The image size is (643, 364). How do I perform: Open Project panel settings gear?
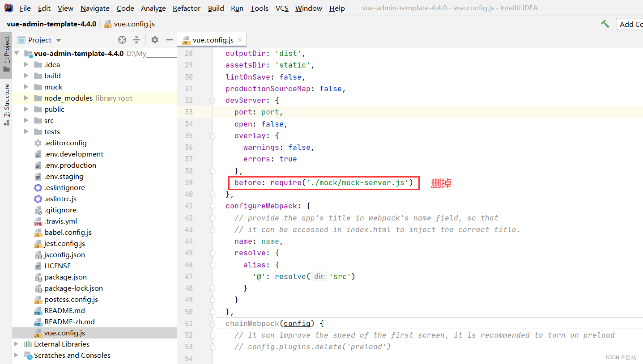coord(155,40)
